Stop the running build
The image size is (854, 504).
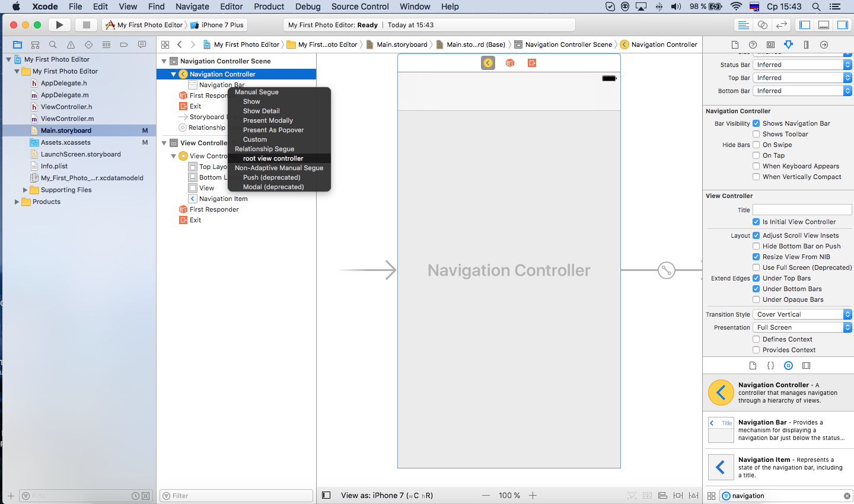click(x=86, y=25)
